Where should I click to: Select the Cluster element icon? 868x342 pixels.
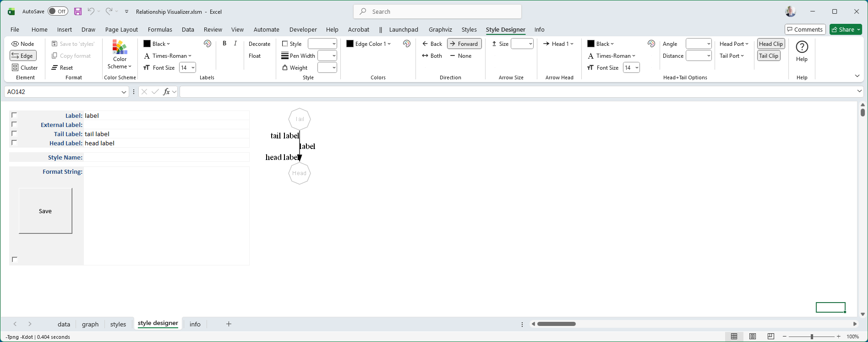(15, 68)
